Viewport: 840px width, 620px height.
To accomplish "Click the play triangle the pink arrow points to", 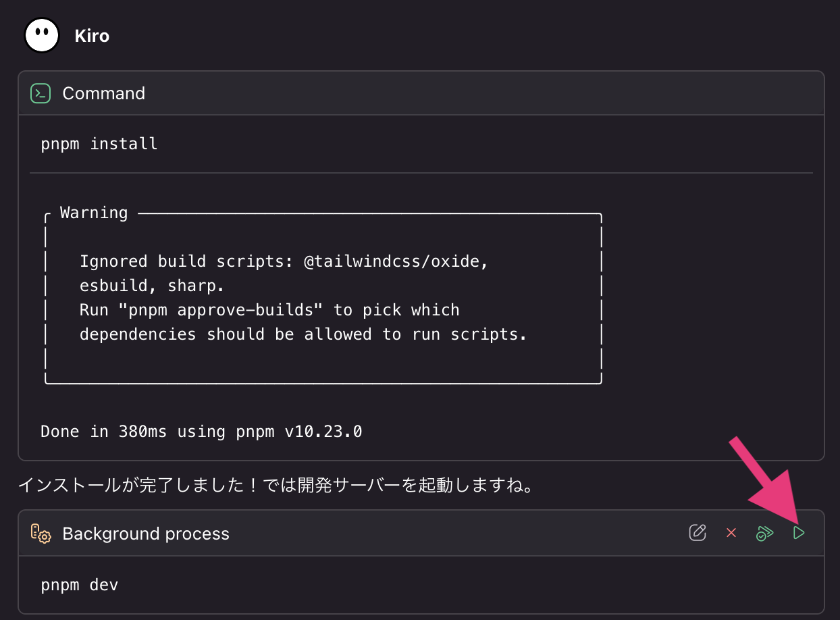I will pyautogui.click(x=799, y=533).
